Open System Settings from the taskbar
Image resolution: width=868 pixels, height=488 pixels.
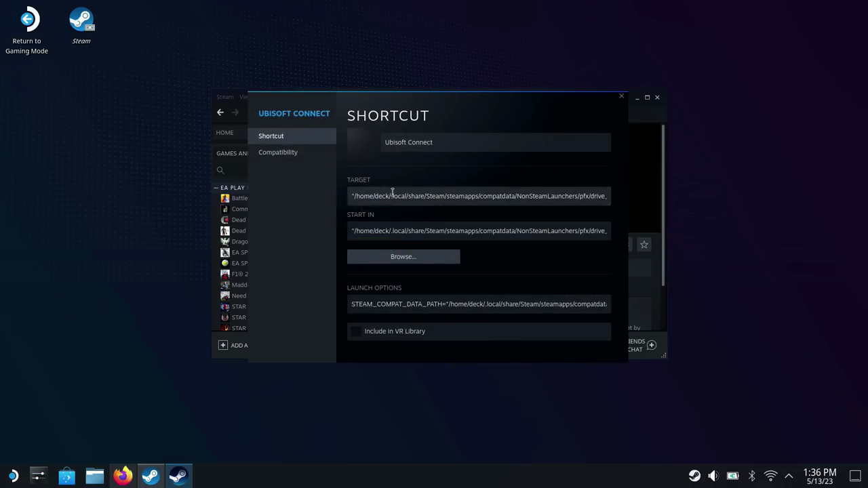39,476
